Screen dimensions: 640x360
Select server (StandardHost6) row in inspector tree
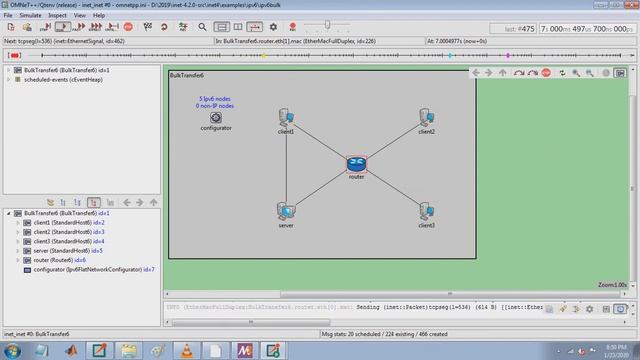[x=63, y=251]
